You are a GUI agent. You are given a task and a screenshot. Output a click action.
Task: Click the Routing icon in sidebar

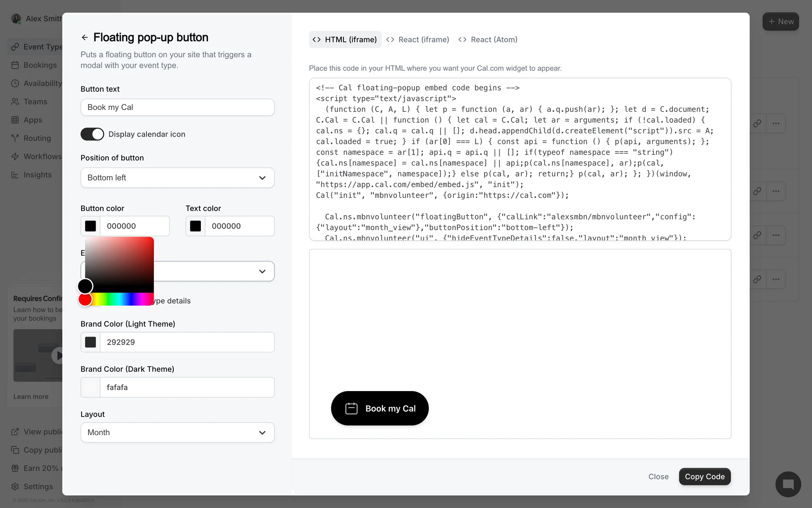[15, 138]
